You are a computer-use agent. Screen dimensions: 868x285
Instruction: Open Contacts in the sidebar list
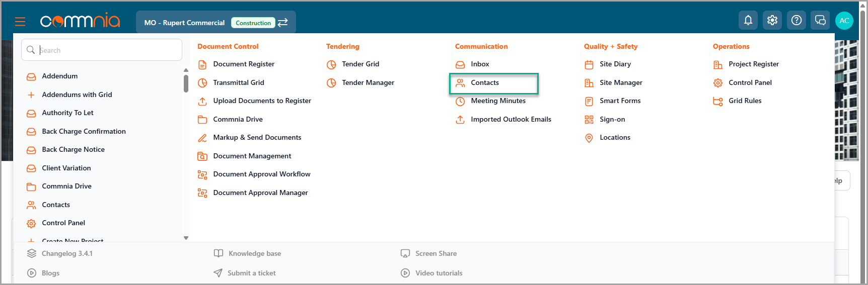pyautogui.click(x=56, y=205)
